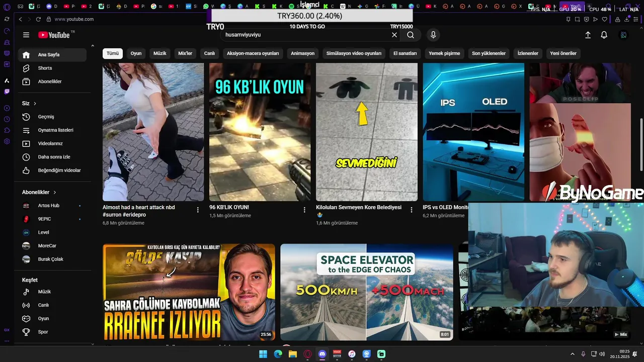
Task: Select the Simülasyon video oyunları chip
Action: coord(354,53)
